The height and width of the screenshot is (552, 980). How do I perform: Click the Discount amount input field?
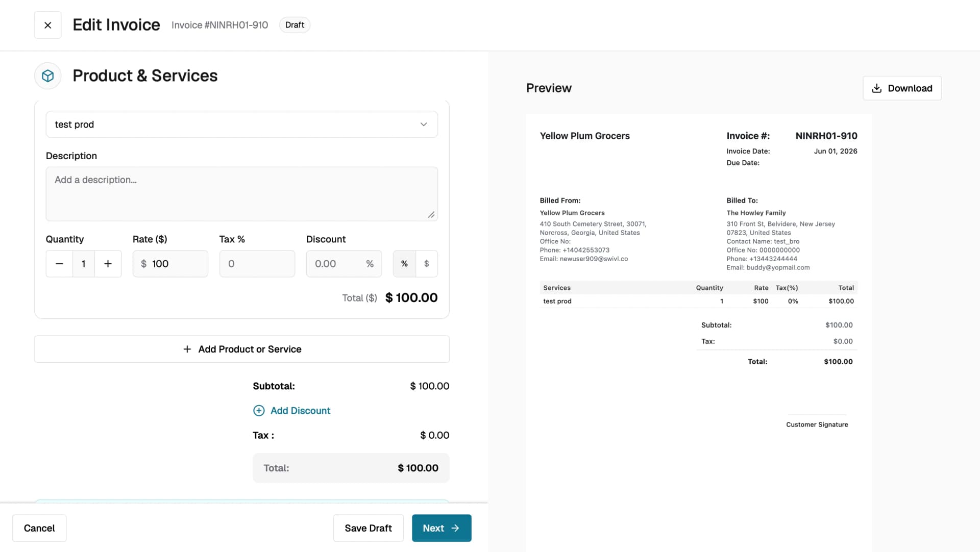(x=344, y=264)
